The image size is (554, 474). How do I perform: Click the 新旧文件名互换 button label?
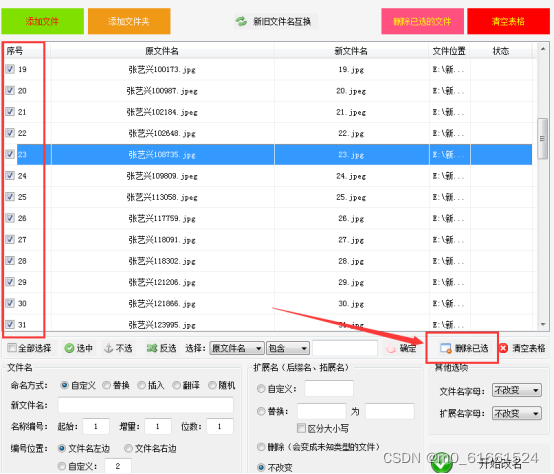click(282, 22)
